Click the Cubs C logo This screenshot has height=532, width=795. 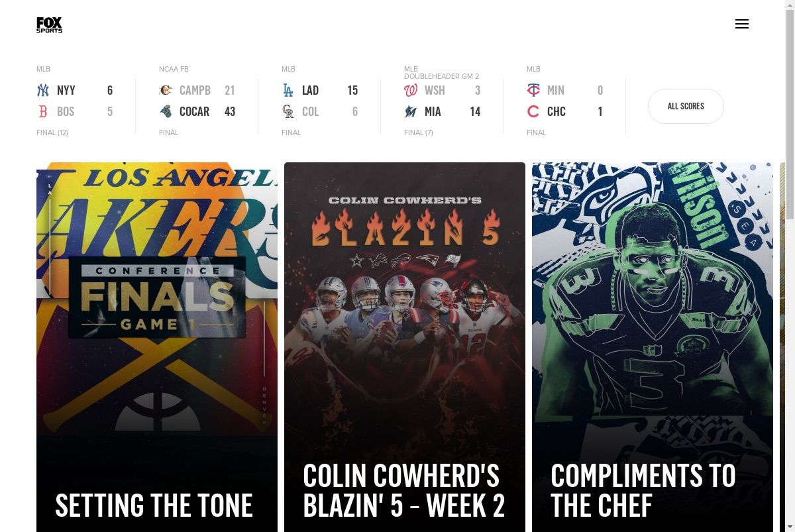pyautogui.click(x=533, y=111)
